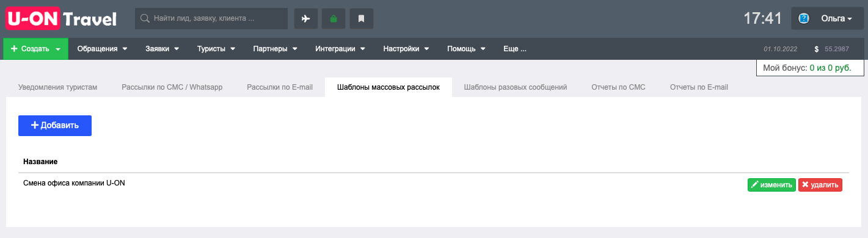Click the 17:41 clock display
The image size is (868, 238).
pos(763,18)
